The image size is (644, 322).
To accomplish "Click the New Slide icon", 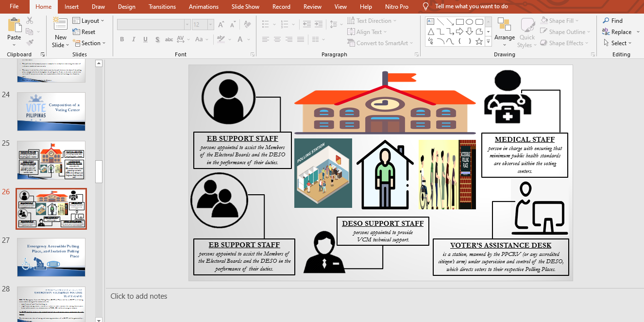I will point(60,25).
